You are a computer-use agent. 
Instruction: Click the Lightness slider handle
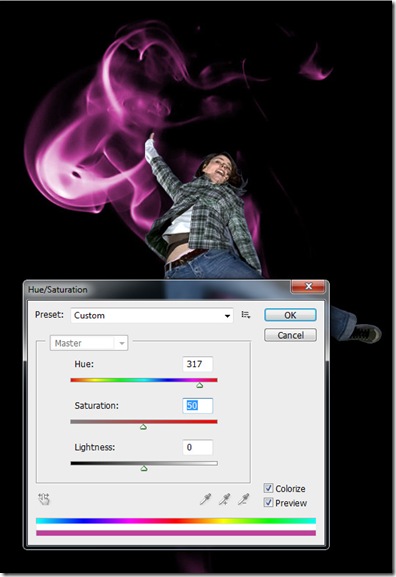click(144, 468)
